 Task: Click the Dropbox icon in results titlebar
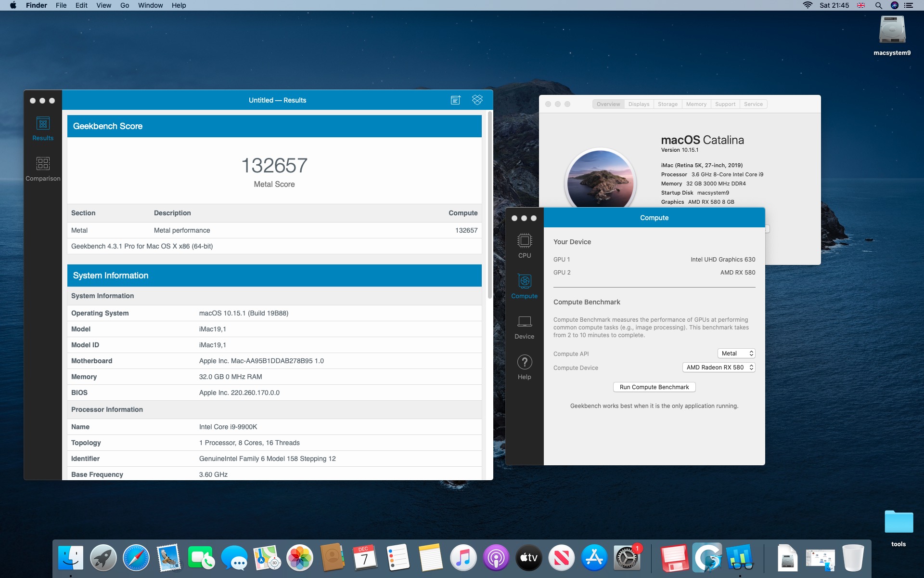click(477, 100)
